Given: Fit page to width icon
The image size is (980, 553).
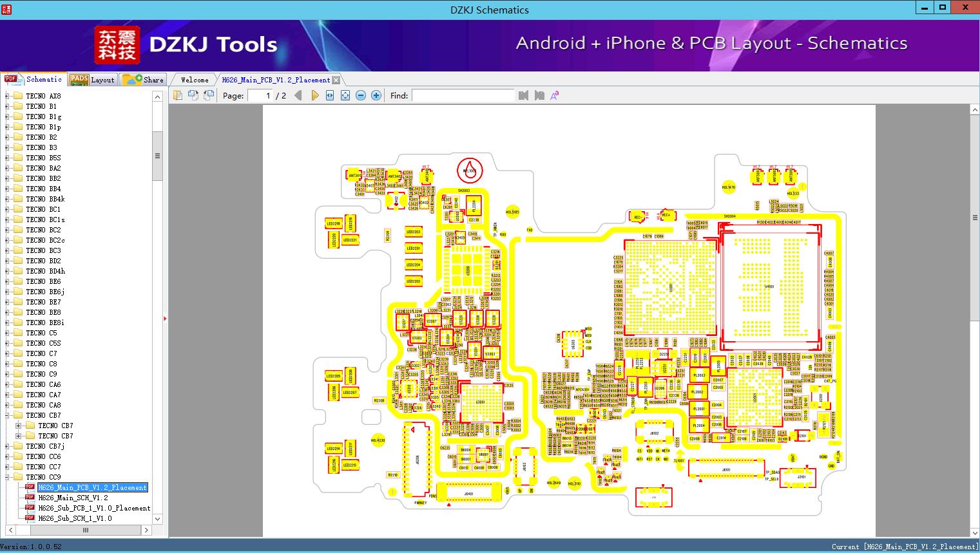Looking at the screenshot, I should coord(330,95).
